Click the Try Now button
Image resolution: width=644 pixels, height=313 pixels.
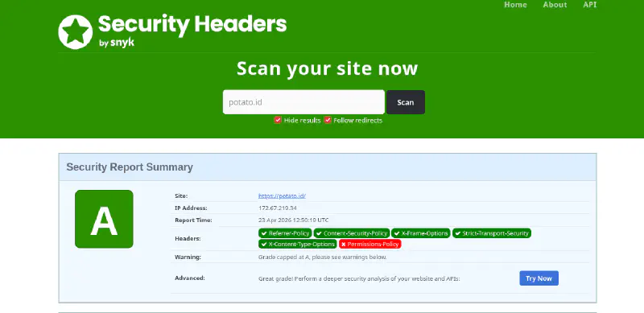539,278
